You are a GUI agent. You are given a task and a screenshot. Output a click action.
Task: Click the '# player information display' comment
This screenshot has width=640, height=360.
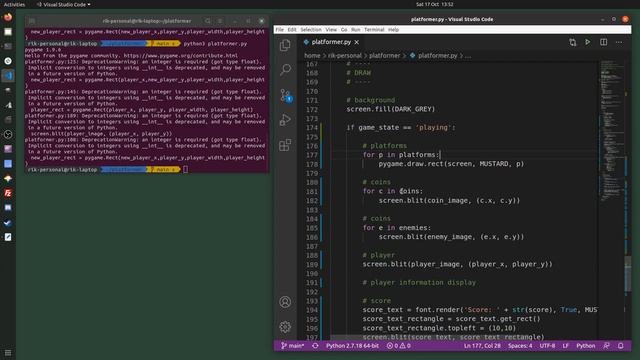coord(419,282)
